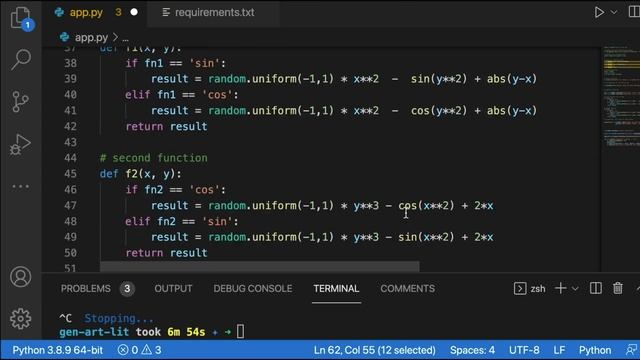Click line number 45 in gutter
Viewport: 640px width, 360px height.
pos(71,174)
